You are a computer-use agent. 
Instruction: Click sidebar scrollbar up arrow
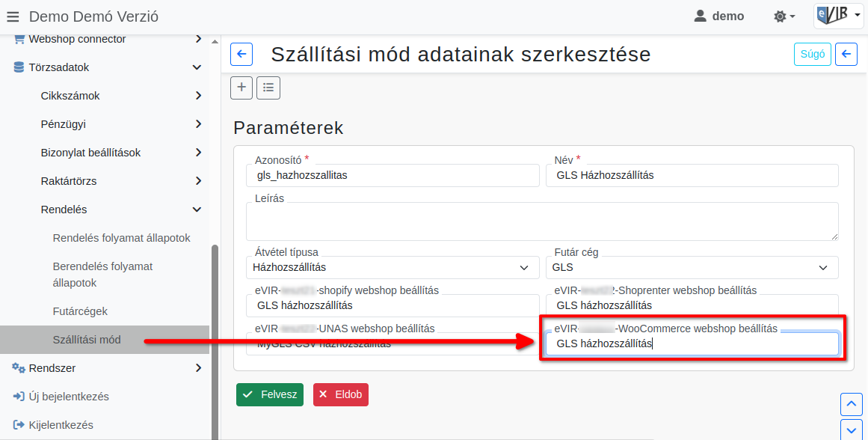215,42
